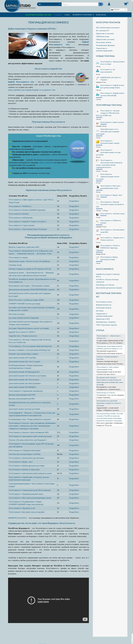Open the Russian language selector
The height and width of the screenshot is (644, 133).
point(119,10)
